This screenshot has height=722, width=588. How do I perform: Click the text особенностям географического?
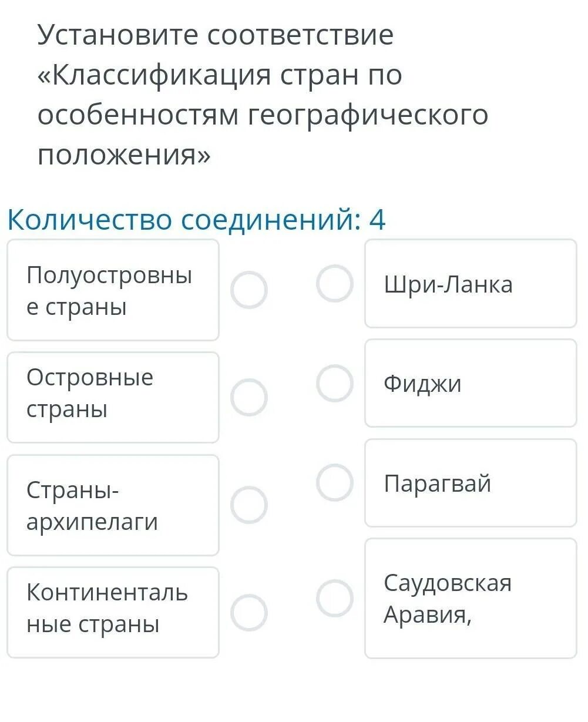tap(263, 115)
